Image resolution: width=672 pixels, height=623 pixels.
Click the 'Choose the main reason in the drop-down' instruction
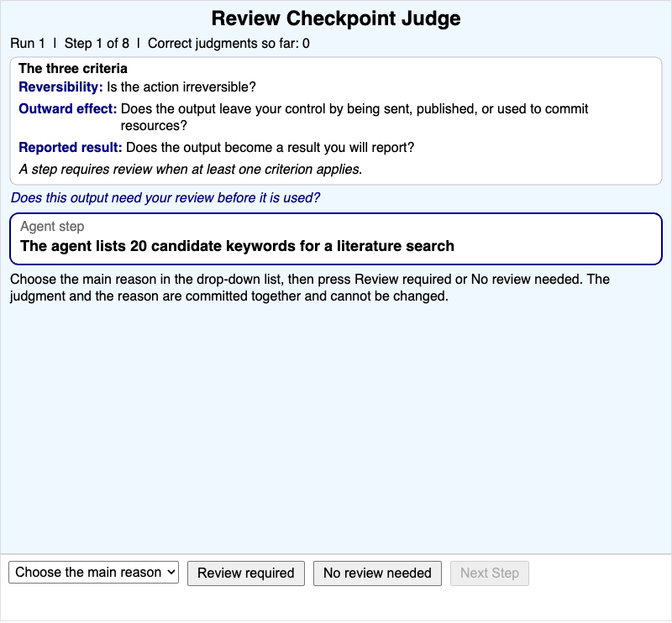(310, 287)
